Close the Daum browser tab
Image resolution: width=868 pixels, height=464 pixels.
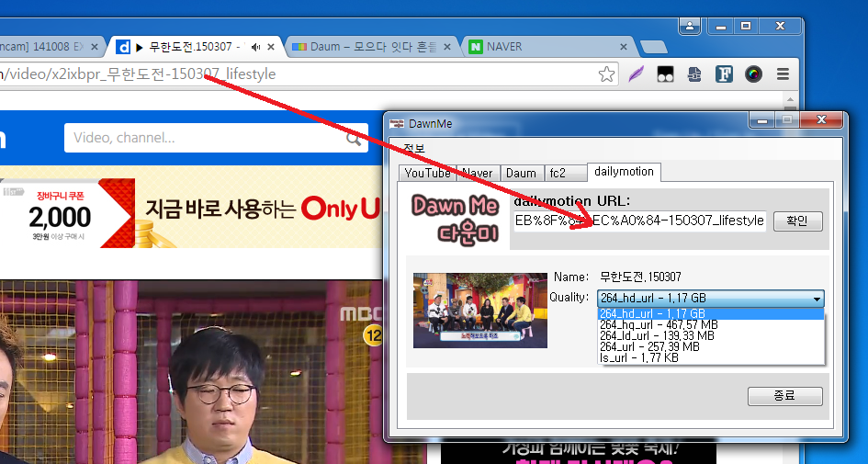(x=447, y=47)
